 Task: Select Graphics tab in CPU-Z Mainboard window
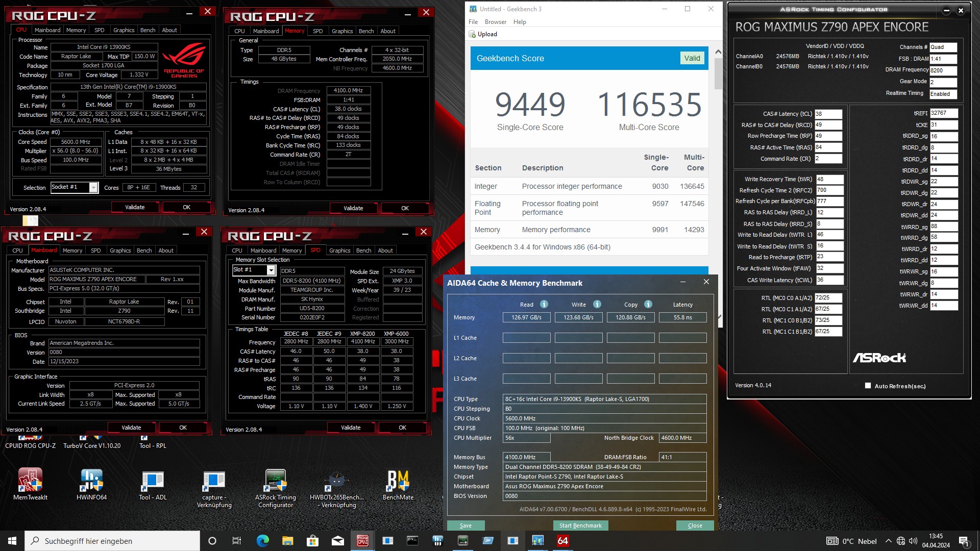click(x=120, y=251)
